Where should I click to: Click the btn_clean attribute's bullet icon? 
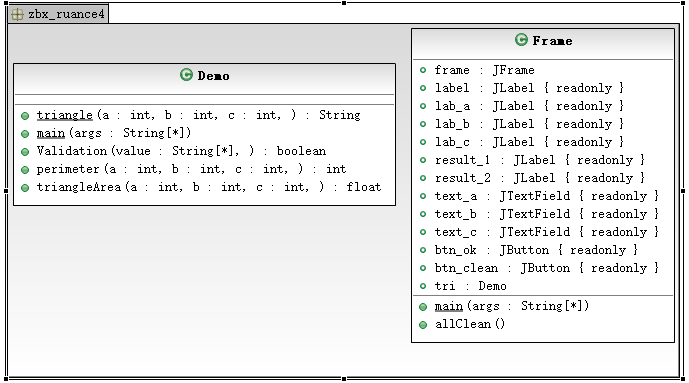point(423,268)
